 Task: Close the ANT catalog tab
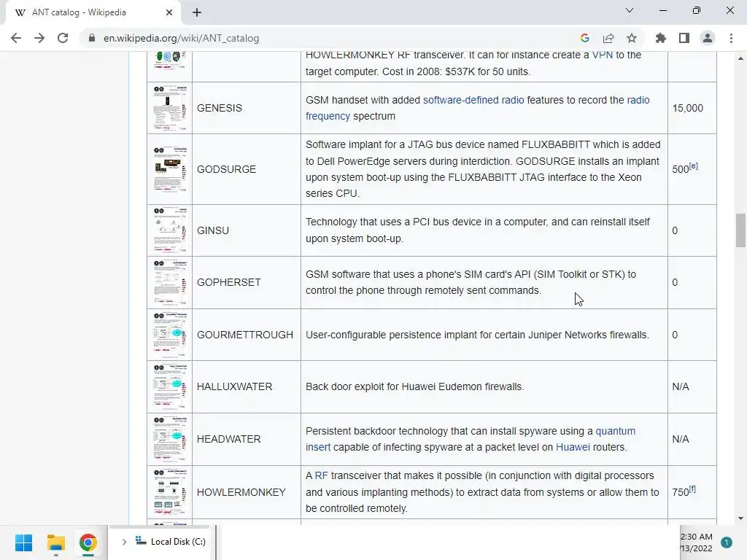click(169, 12)
